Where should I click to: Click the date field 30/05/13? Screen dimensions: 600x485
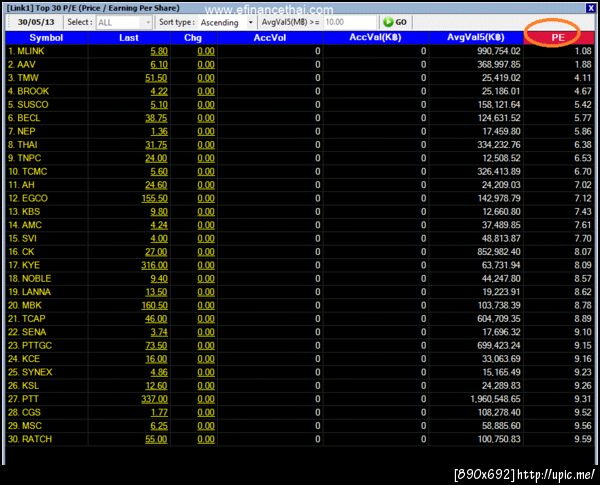[x=36, y=22]
